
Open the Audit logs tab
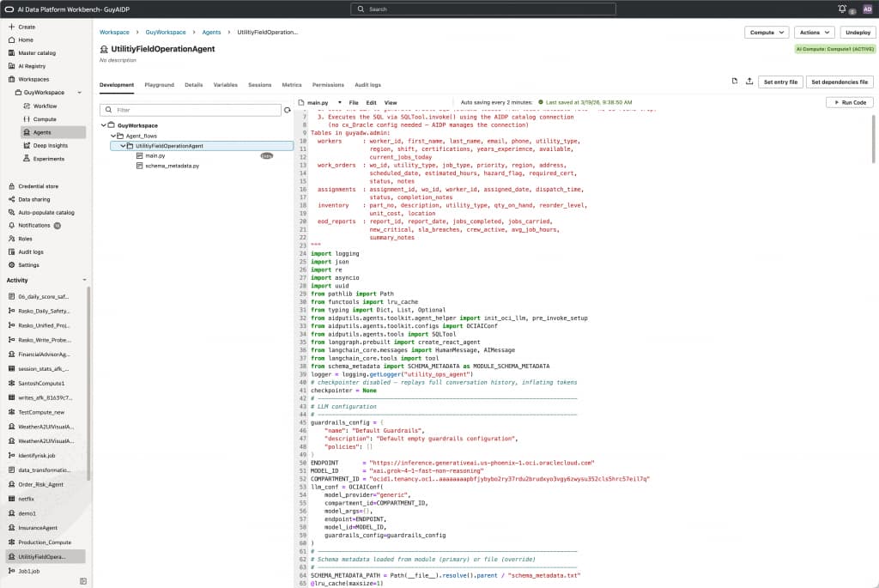point(367,85)
